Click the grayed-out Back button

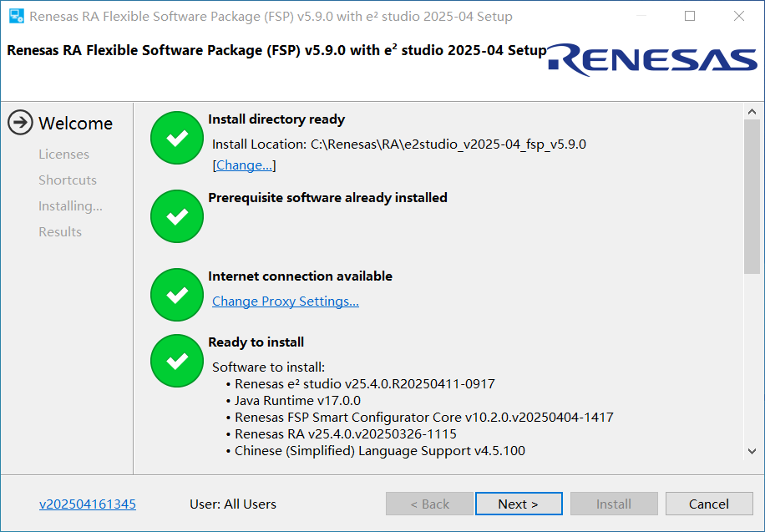click(429, 504)
